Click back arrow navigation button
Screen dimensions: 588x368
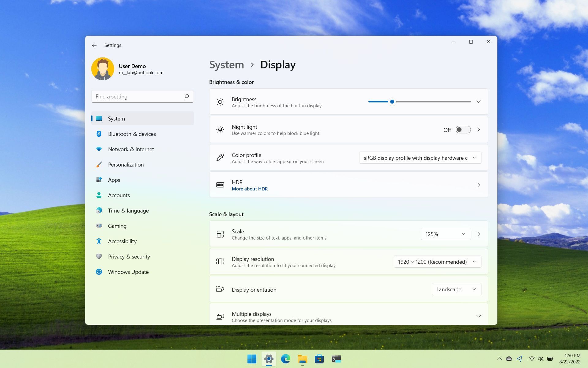[94, 45]
